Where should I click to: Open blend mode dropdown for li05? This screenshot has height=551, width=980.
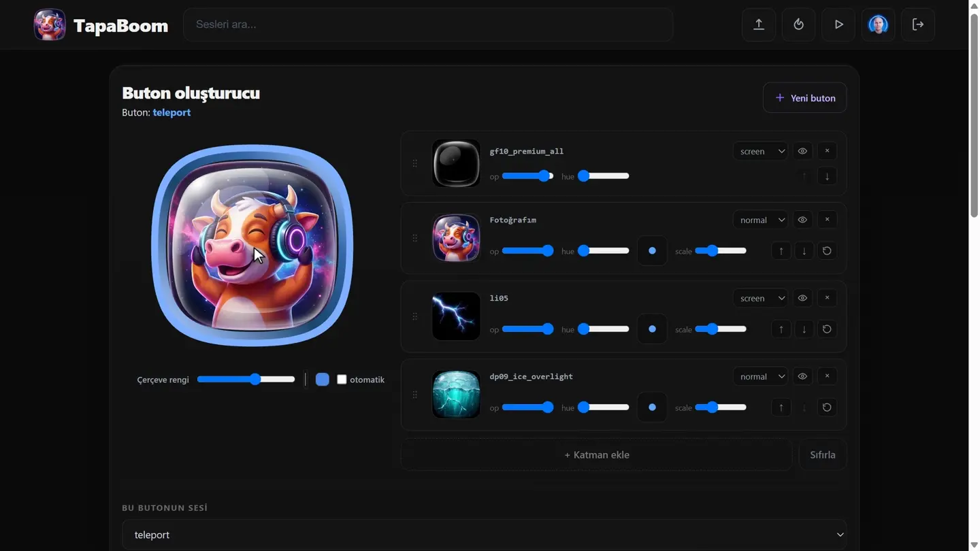tap(760, 298)
